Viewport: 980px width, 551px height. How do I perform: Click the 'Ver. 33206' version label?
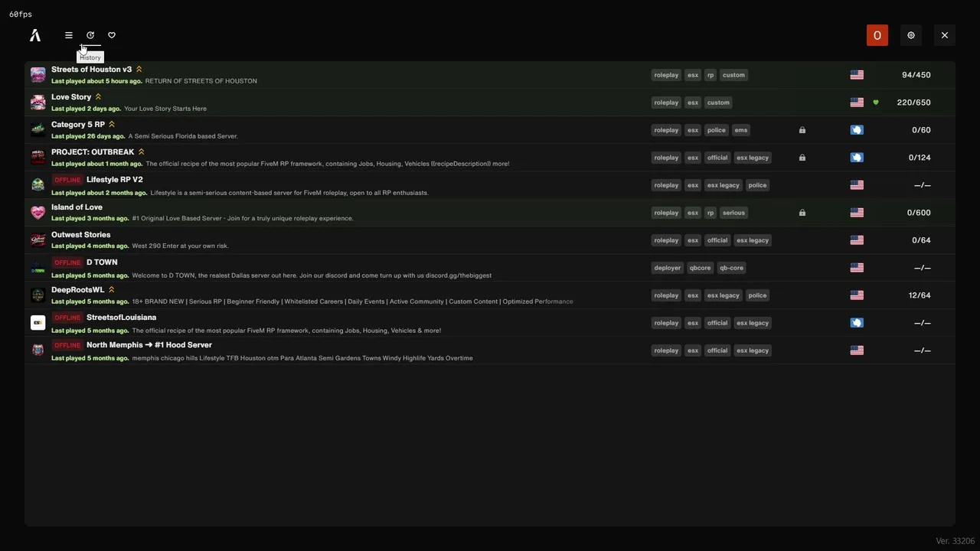coord(955,541)
